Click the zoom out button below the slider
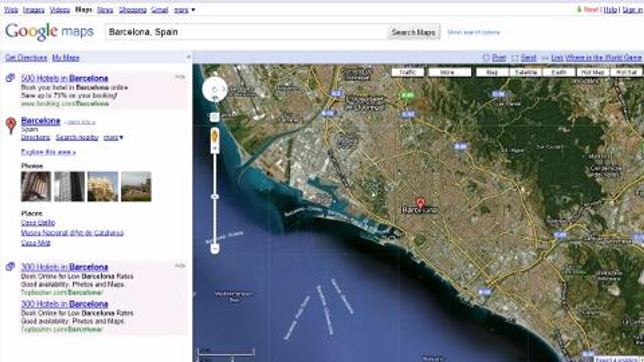The image size is (644, 362). click(x=215, y=248)
